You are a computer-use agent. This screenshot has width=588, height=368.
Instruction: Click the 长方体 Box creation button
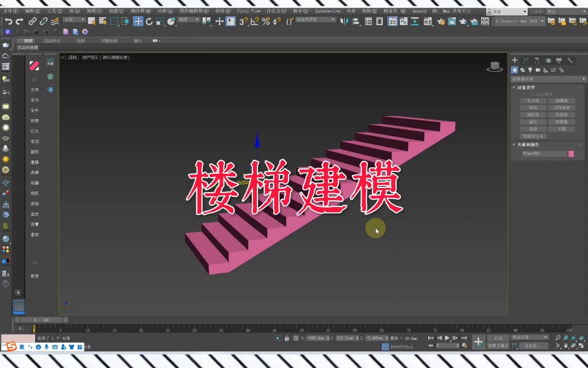534,100
